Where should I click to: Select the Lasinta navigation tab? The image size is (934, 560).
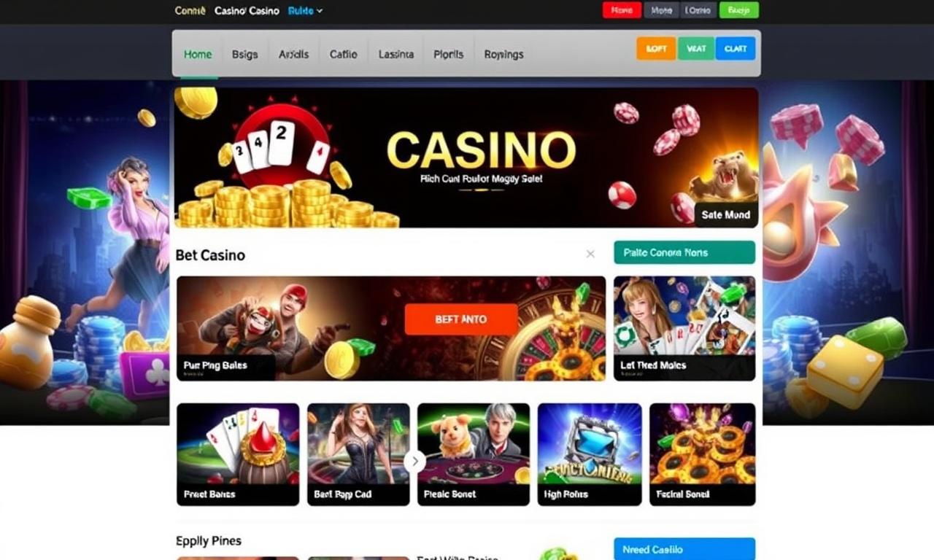[x=396, y=54]
